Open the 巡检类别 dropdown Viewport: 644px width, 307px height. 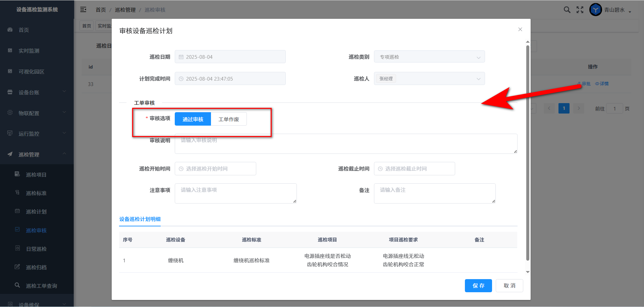click(x=429, y=57)
